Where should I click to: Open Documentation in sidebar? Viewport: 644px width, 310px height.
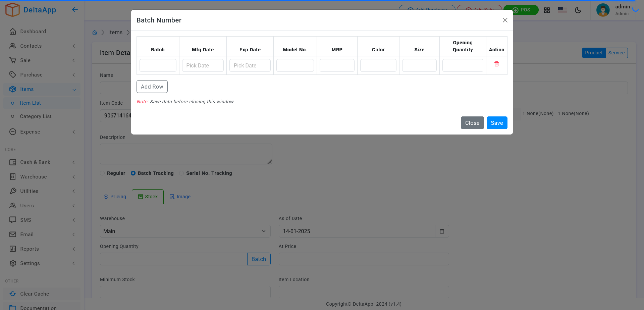click(x=42, y=307)
